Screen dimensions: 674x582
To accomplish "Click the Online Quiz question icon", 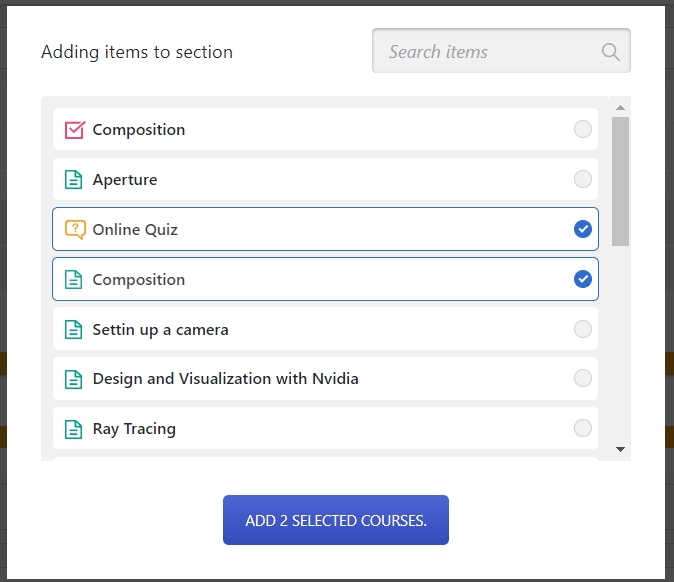I will [x=74, y=230].
